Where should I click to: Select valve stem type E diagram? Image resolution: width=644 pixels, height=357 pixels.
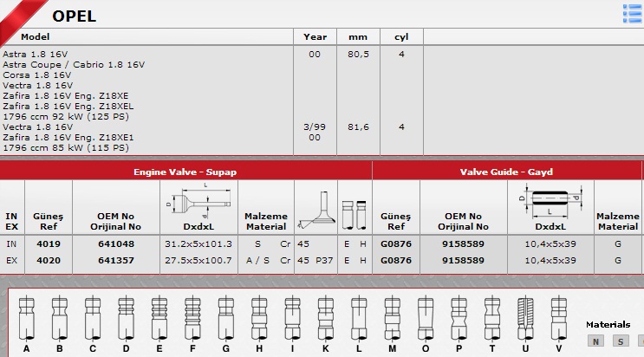coord(158,318)
